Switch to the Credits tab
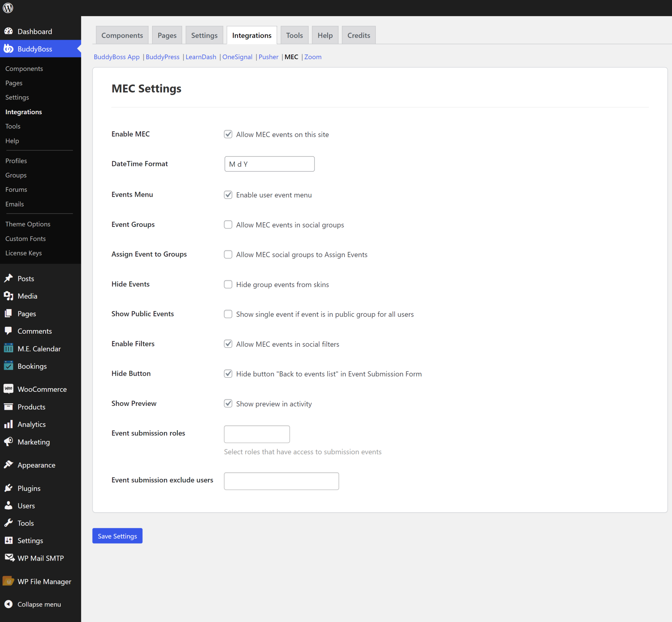This screenshot has height=622, width=672. 359,35
